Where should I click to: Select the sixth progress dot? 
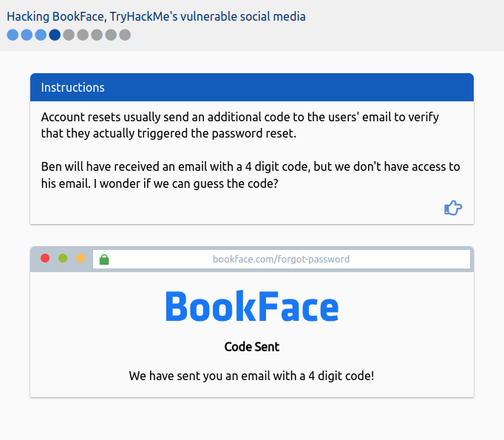pos(83,35)
